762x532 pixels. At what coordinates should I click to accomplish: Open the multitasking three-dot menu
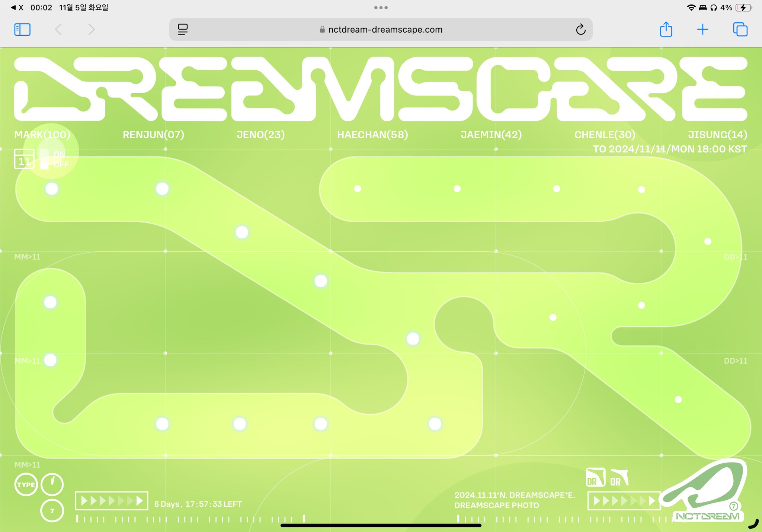tap(381, 7)
